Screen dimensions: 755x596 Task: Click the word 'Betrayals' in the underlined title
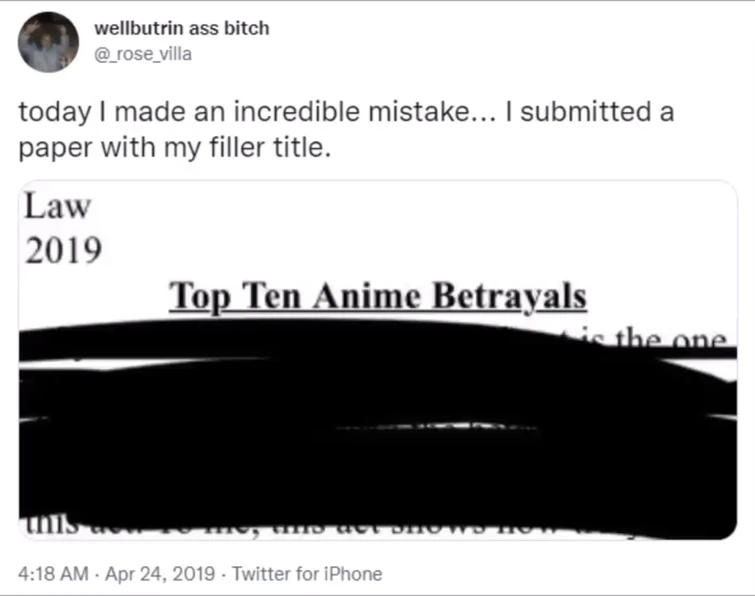pyautogui.click(x=509, y=297)
